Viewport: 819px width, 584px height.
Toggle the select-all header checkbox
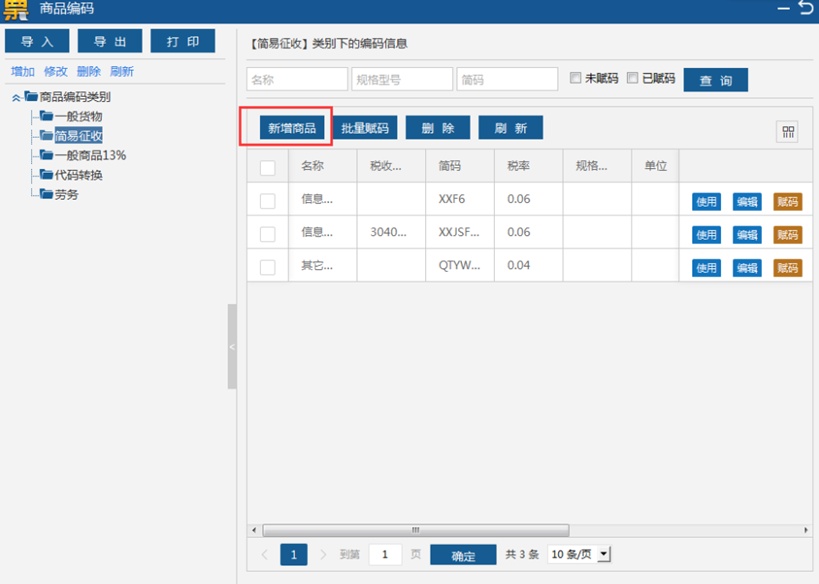point(267,168)
